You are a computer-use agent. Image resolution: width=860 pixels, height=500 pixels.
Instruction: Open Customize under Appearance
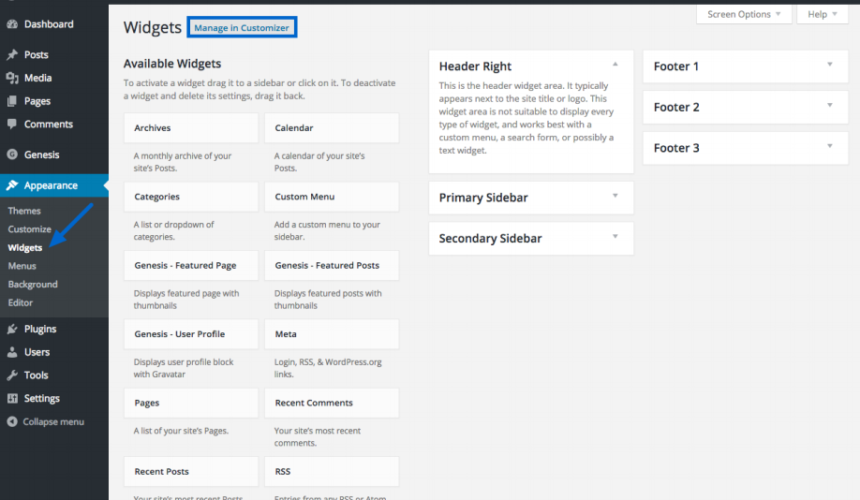click(30, 229)
